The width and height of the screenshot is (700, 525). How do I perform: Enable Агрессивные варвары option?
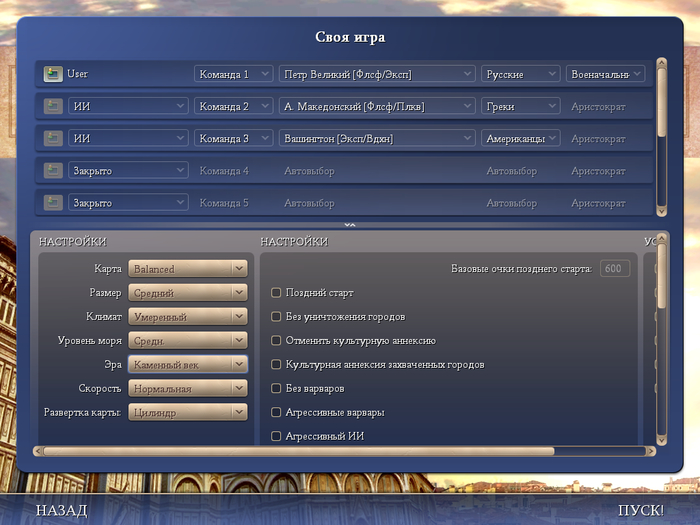276,412
